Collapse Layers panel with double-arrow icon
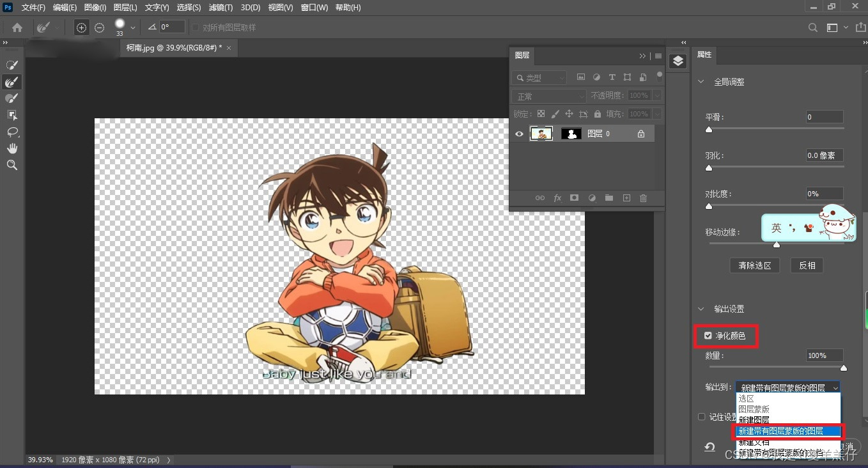The height and width of the screenshot is (468, 868). tap(642, 56)
